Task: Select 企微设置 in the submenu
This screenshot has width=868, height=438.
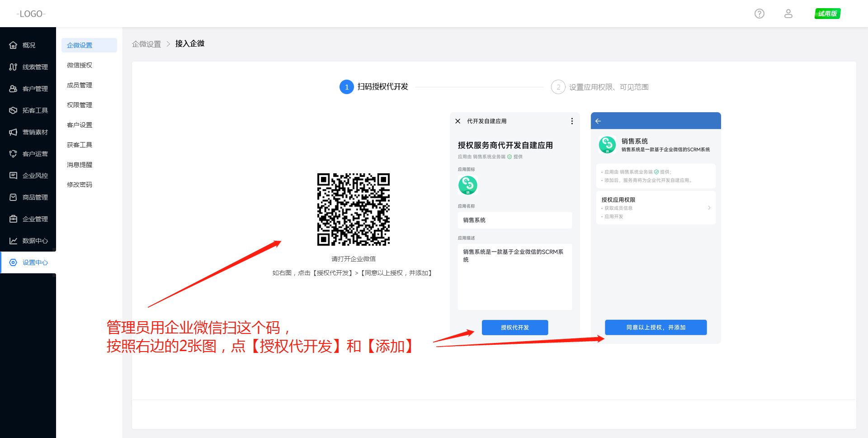Action: pyautogui.click(x=89, y=45)
